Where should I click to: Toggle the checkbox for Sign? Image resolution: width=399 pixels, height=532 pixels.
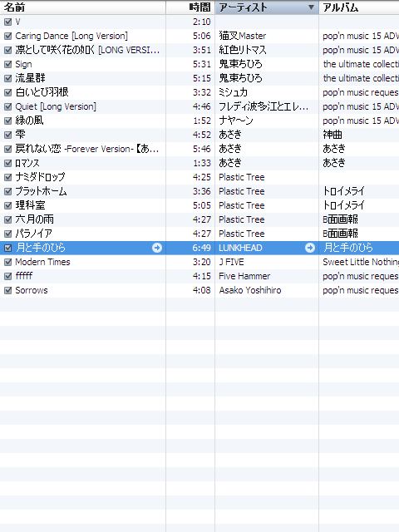(7, 65)
